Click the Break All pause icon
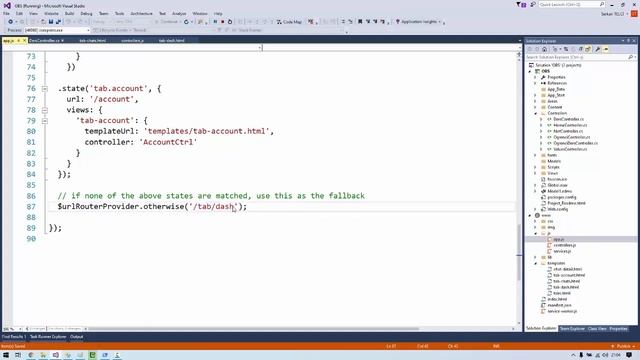The height and width of the screenshot is (360, 640). pos(215,22)
